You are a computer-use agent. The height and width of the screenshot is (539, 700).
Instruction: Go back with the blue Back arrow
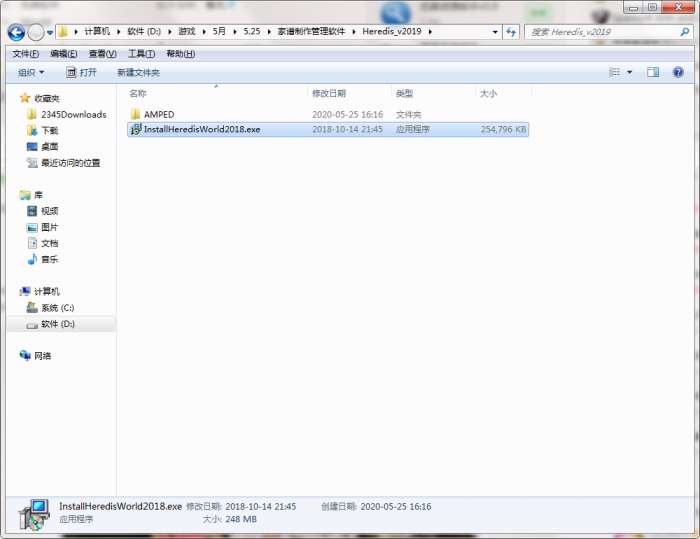point(17,32)
